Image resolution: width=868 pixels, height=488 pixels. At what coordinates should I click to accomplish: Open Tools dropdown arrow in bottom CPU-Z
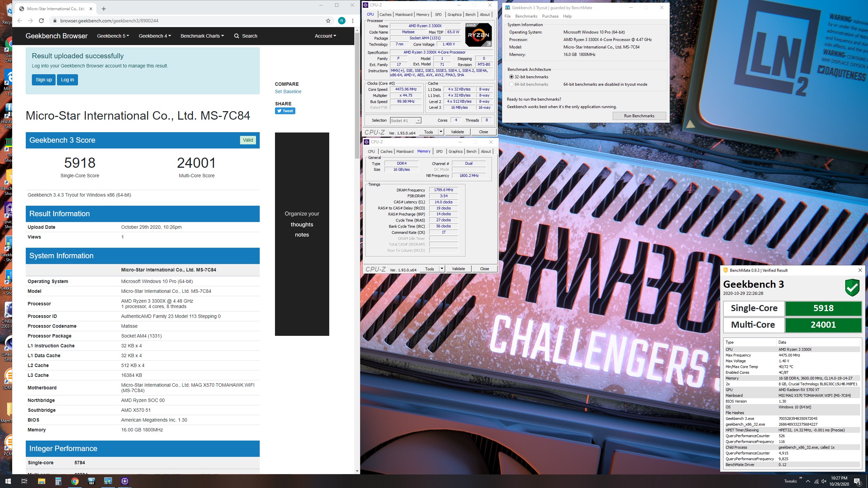point(442,269)
